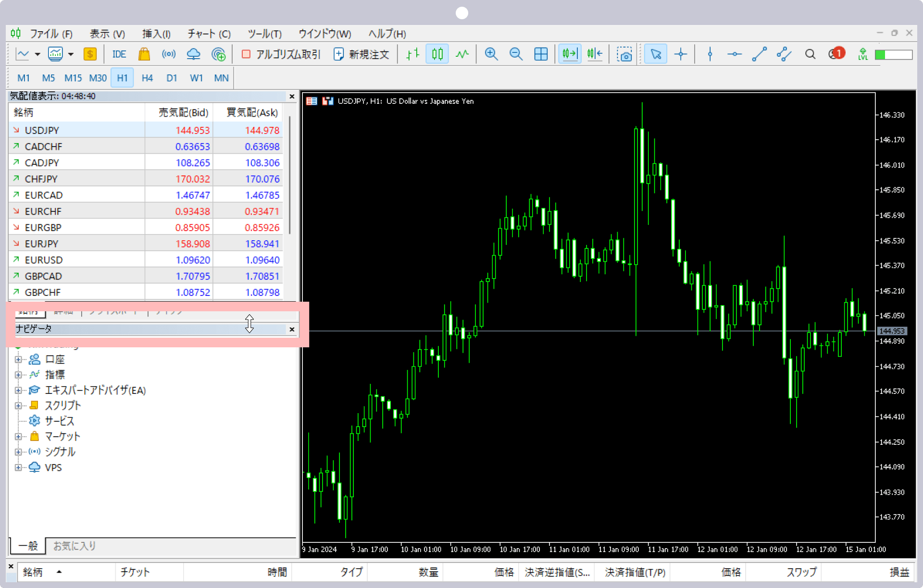This screenshot has width=923, height=588.
Task: Expand the Market (マーケット) tree node
Action: point(18,436)
